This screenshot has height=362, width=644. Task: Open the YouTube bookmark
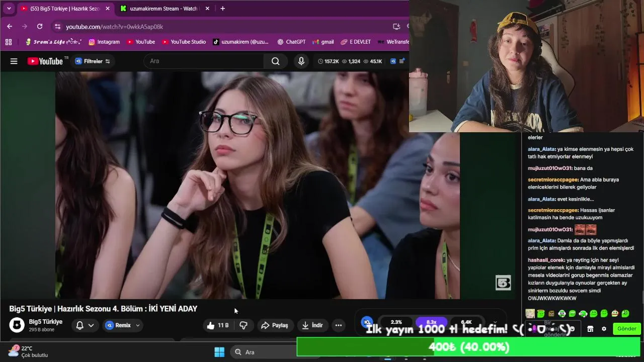click(x=141, y=42)
